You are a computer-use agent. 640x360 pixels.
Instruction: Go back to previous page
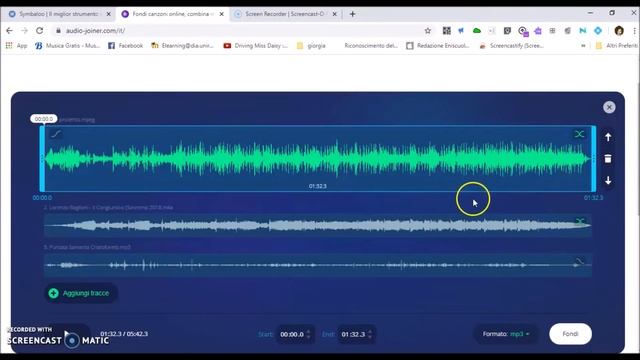9,31
